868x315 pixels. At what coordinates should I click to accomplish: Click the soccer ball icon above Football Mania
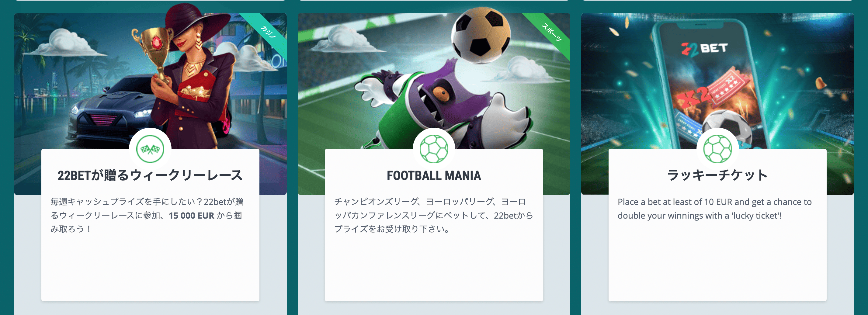point(434,149)
